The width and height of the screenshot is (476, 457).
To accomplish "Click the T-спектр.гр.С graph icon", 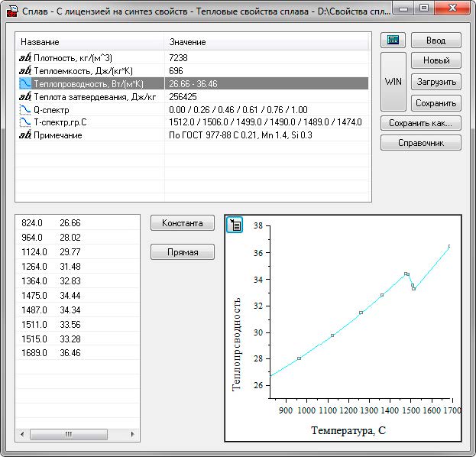I will [24, 122].
